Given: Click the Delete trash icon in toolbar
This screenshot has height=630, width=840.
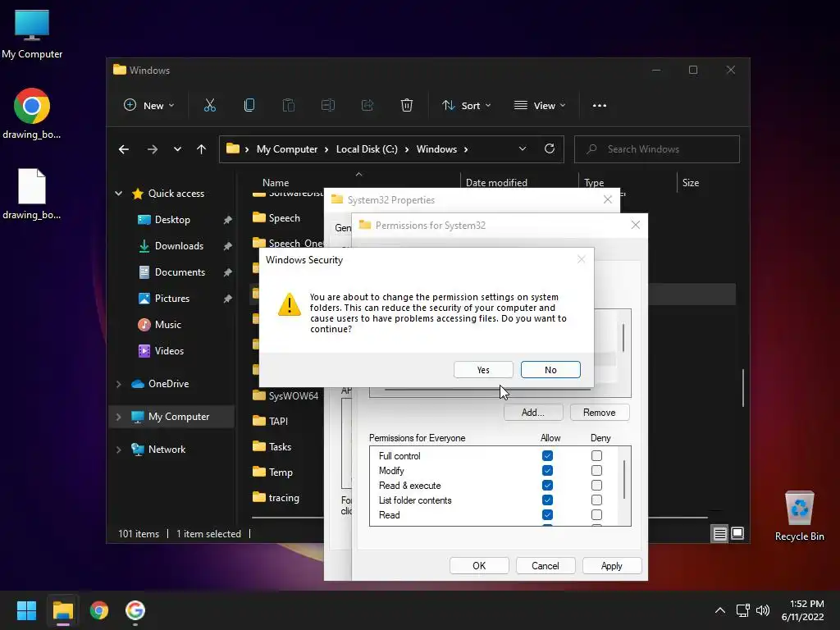Looking at the screenshot, I should point(407,106).
